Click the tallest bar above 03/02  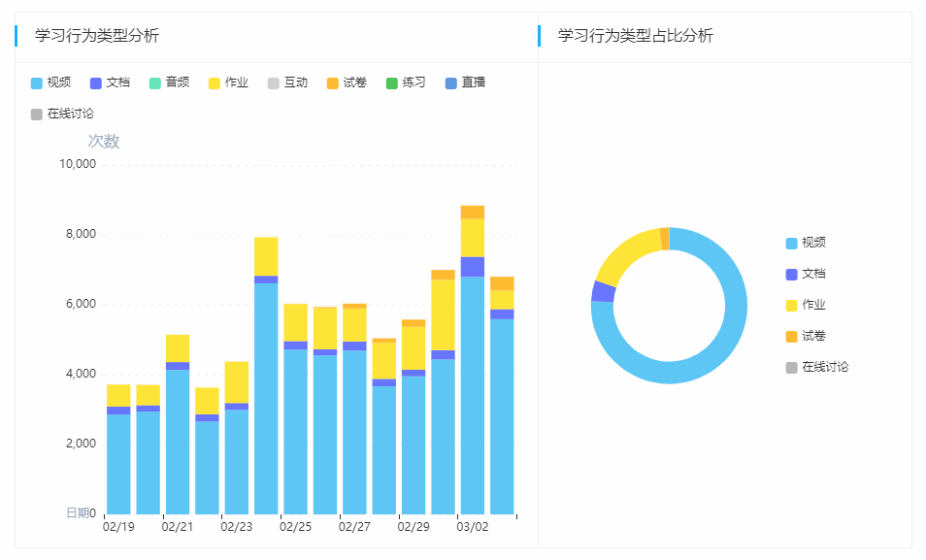[x=471, y=369]
